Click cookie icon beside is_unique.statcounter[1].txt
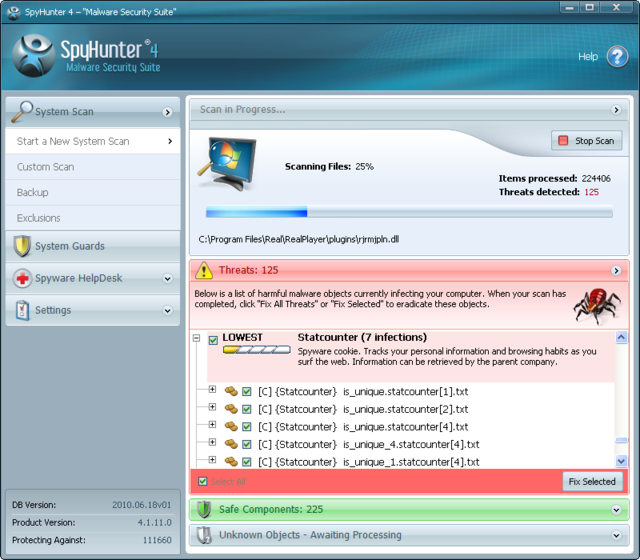This screenshot has width=640, height=560. pyautogui.click(x=231, y=391)
